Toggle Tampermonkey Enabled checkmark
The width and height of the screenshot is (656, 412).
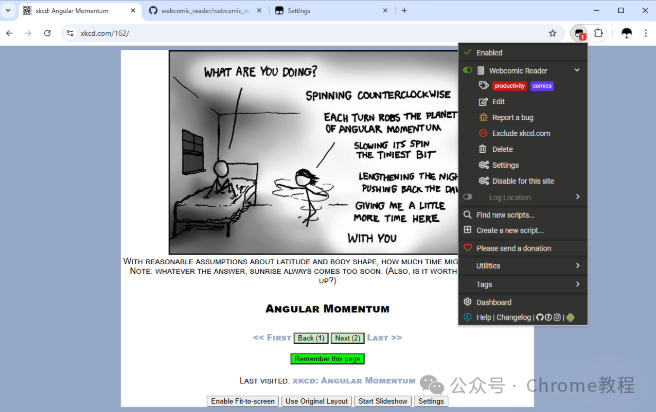[468, 52]
